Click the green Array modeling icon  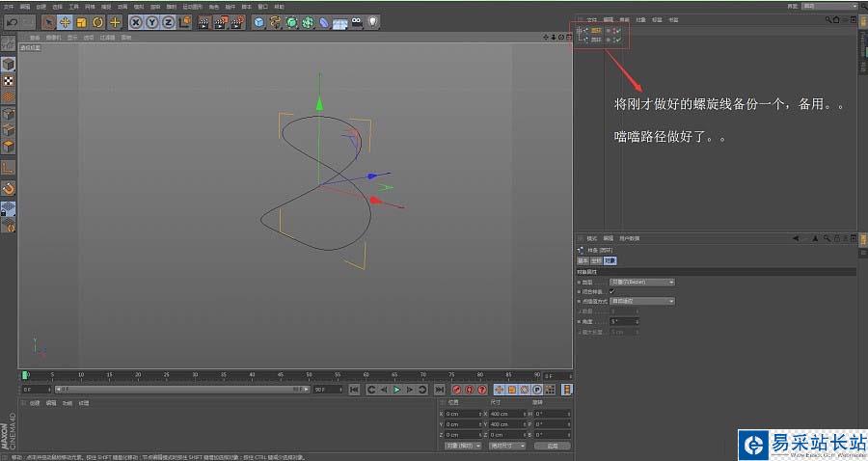[308, 22]
